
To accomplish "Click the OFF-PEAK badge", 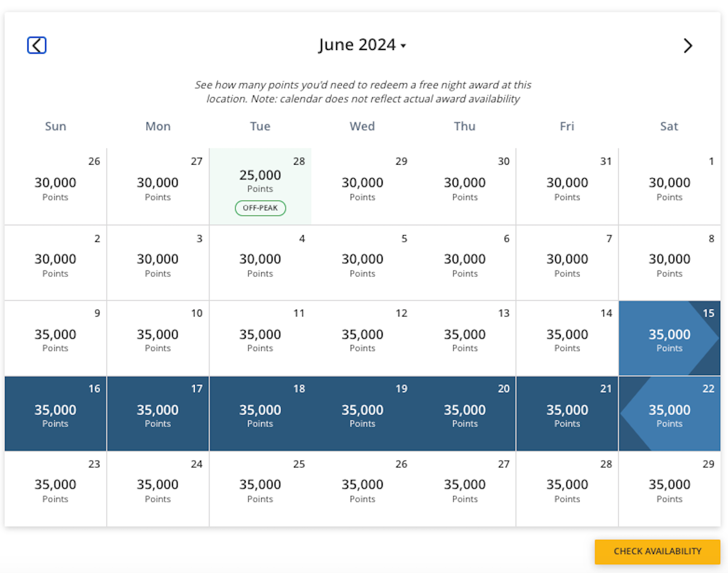I will pos(260,208).
